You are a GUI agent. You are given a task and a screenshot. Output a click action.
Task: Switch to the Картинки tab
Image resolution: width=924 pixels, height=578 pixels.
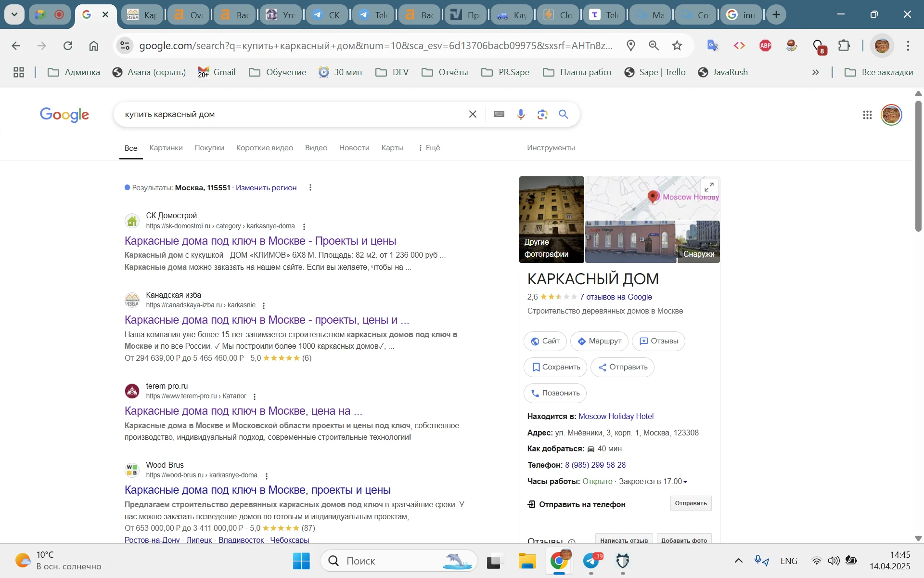[x=166, y=148]
